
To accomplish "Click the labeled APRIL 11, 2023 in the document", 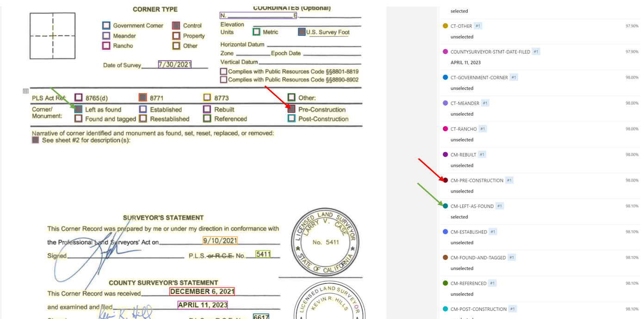I will [203, 305].
